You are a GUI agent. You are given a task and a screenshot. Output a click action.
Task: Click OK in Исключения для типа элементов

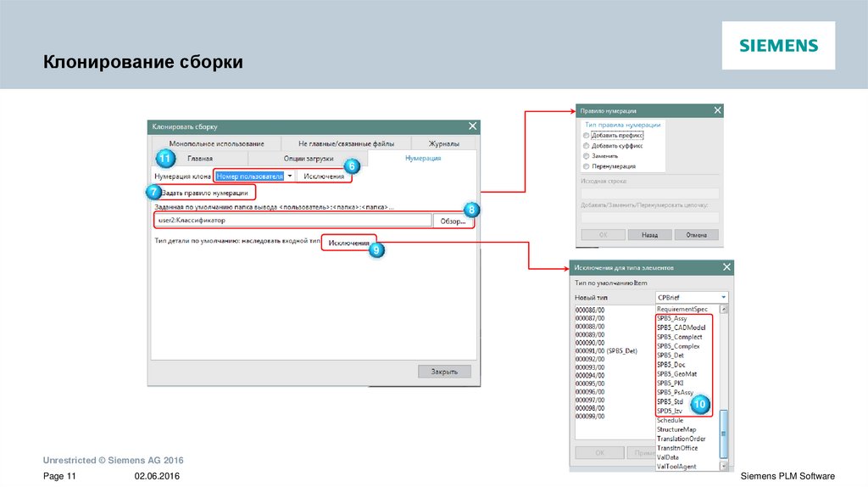599,453
